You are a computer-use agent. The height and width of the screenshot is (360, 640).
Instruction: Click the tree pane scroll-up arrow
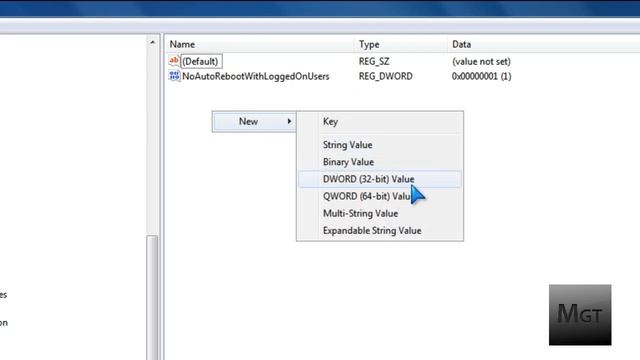click(152, 42)
